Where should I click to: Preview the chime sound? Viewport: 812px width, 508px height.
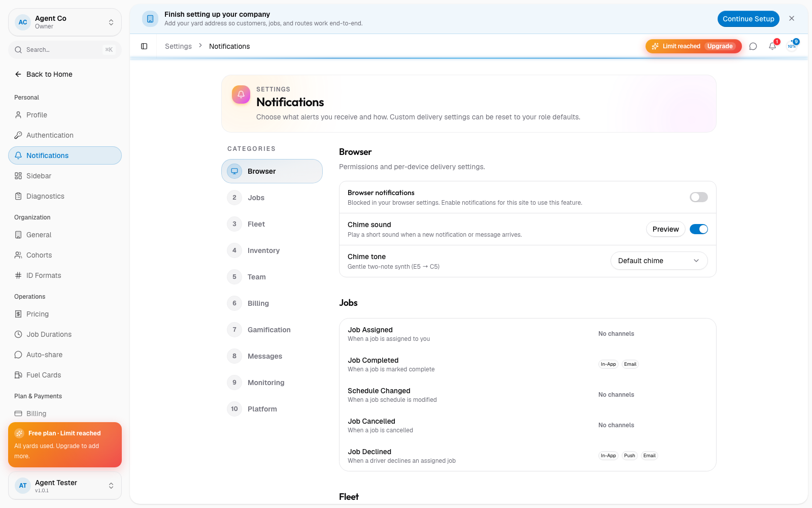pyautogui.click(x=666, y=229)
